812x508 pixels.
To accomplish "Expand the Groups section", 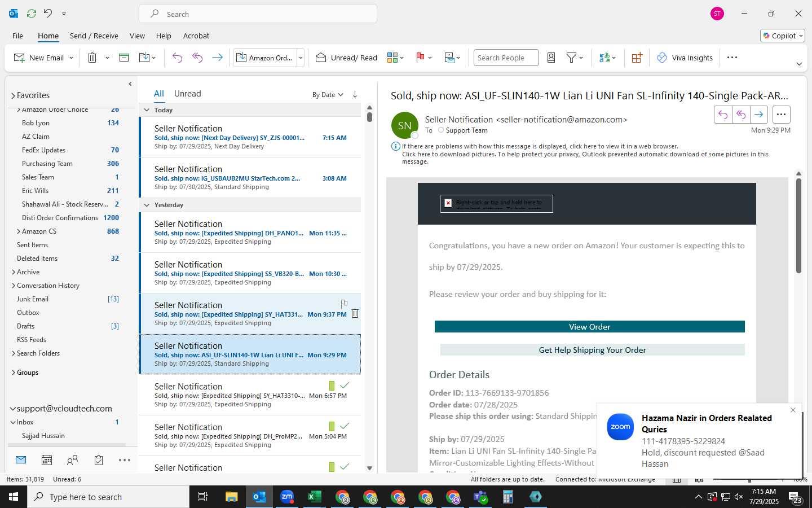I will pyautogui.click(x=13, y=373).
